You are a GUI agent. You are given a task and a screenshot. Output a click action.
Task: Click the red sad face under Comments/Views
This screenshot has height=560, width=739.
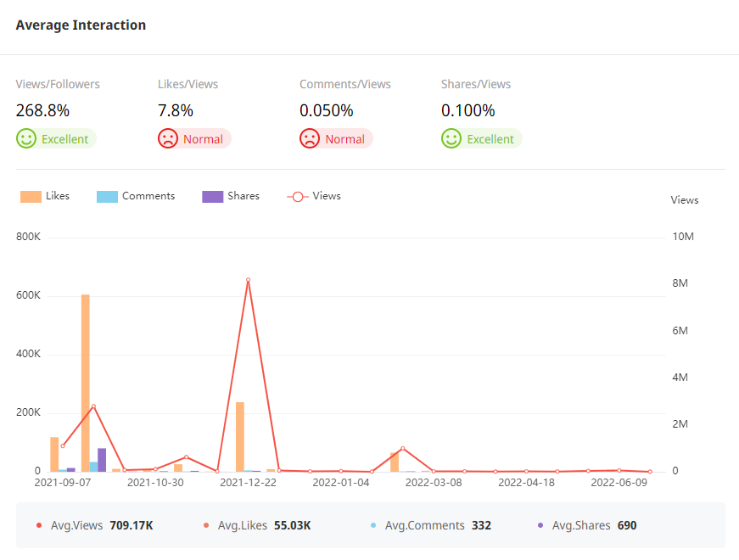click(310, 139)
